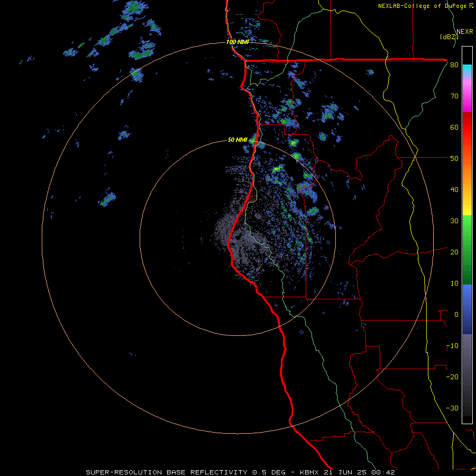Click the blue band of the color bar
Viewport: 476px width, 476px height.
[x=467, y=309]
